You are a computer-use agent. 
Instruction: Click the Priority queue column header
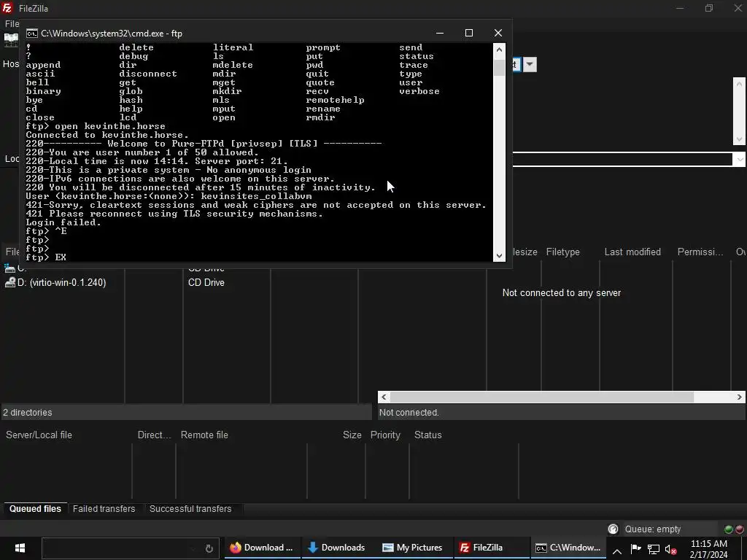(385, 435)
